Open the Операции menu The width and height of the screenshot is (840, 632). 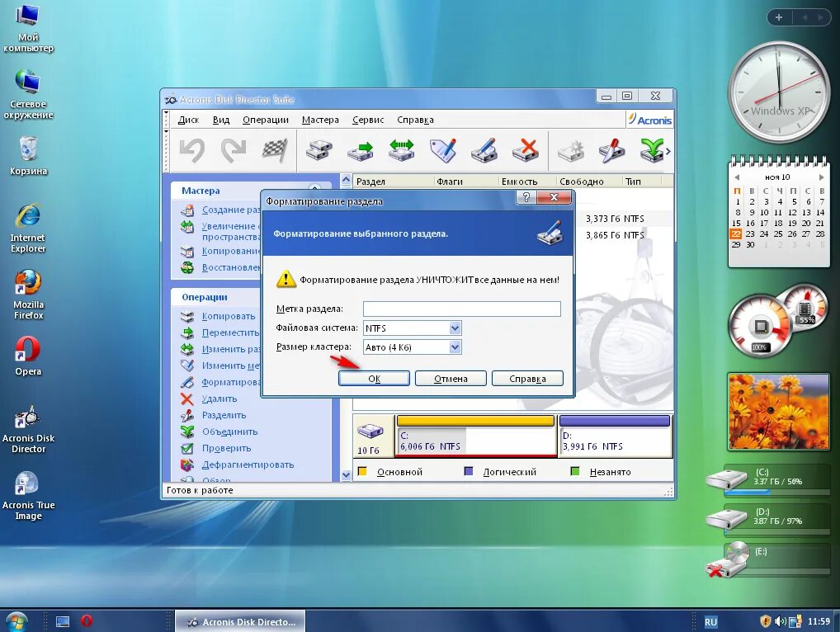[x=265, y=119]
